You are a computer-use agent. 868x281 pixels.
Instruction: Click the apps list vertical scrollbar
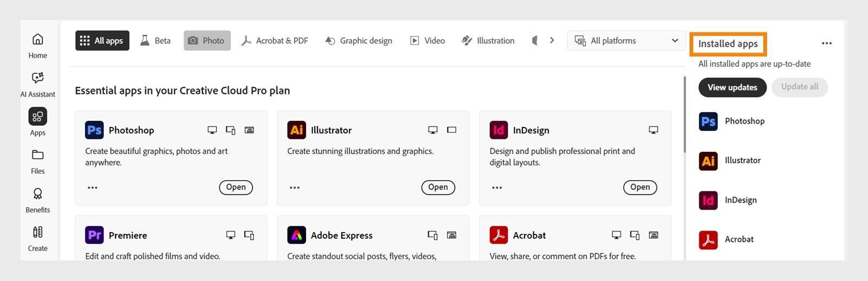pos(685,114)
